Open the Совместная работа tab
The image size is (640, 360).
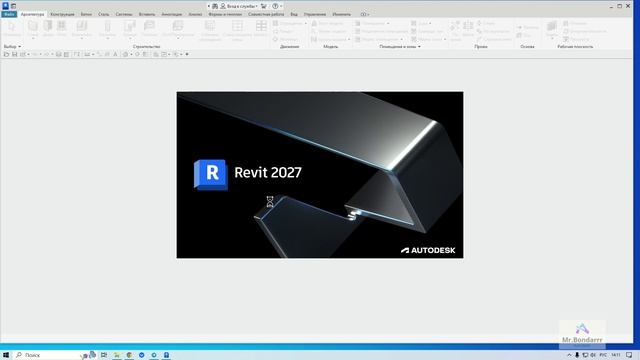[x=266, y=14]
